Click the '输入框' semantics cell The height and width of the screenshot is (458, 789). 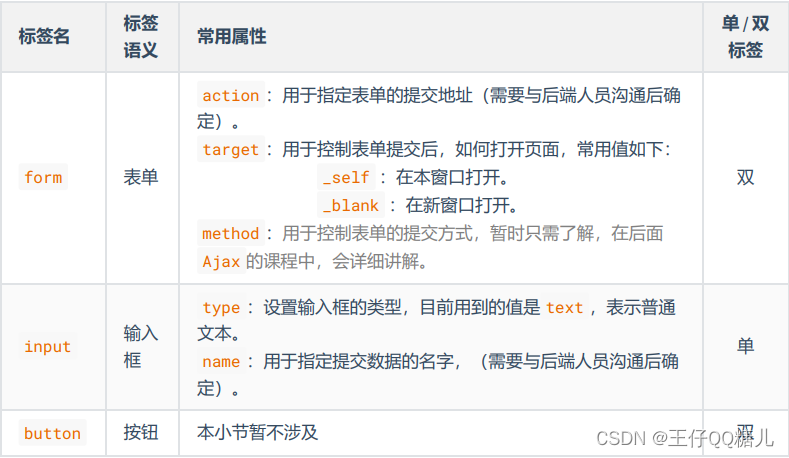click(x=141, y=347)
